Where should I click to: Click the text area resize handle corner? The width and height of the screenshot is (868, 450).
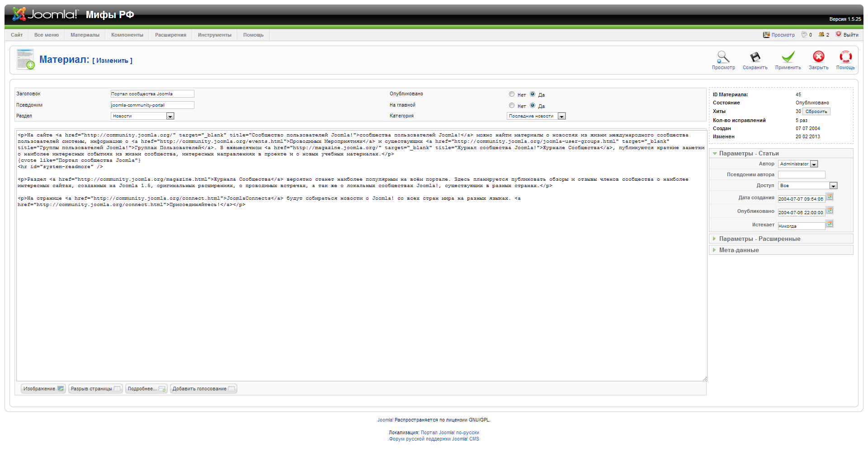click(x=705, y=379)
